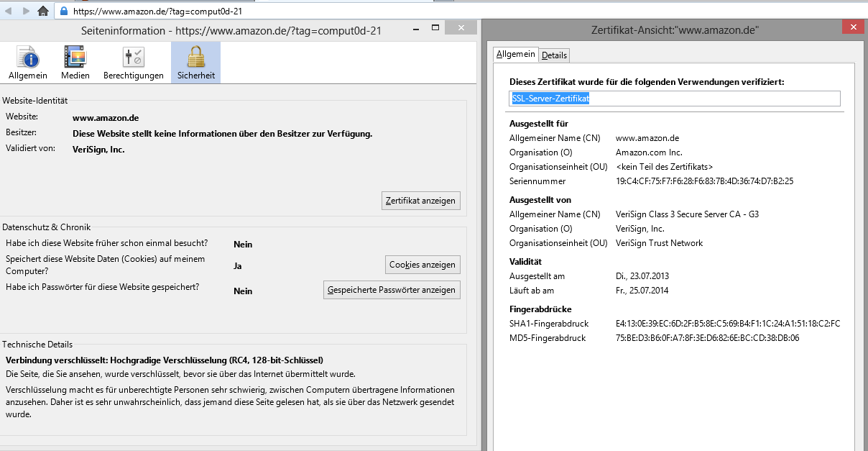
Task: Click the Zertifikat anzeigen button
Action: click(420, 201)
